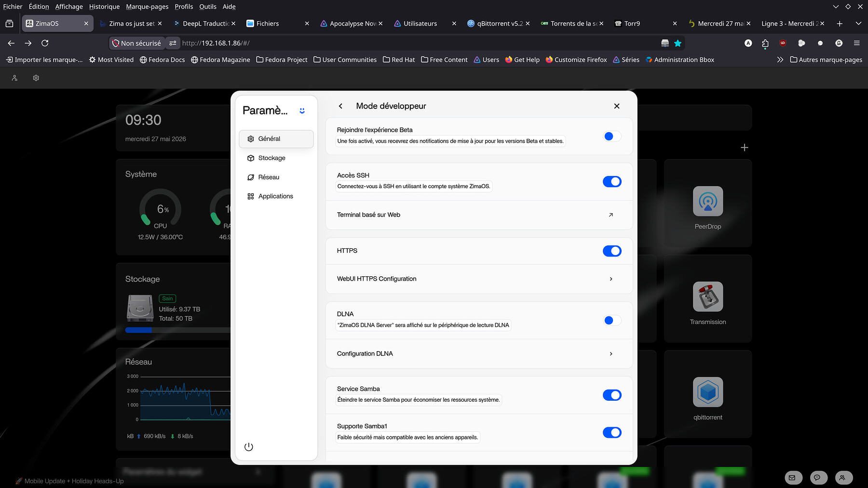Go forward one page in Firefox
This screenshot has width=868, height=488.
pyautogui.click(x=28, y=43)
